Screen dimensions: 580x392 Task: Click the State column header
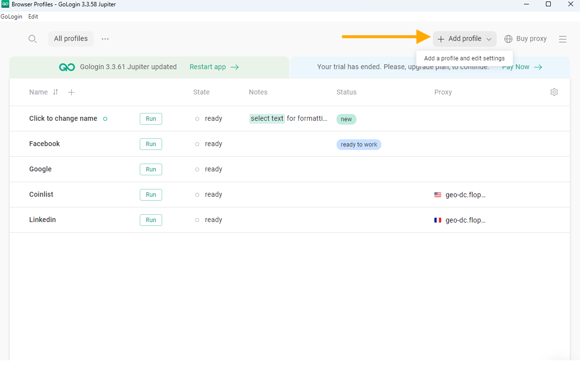201,92
